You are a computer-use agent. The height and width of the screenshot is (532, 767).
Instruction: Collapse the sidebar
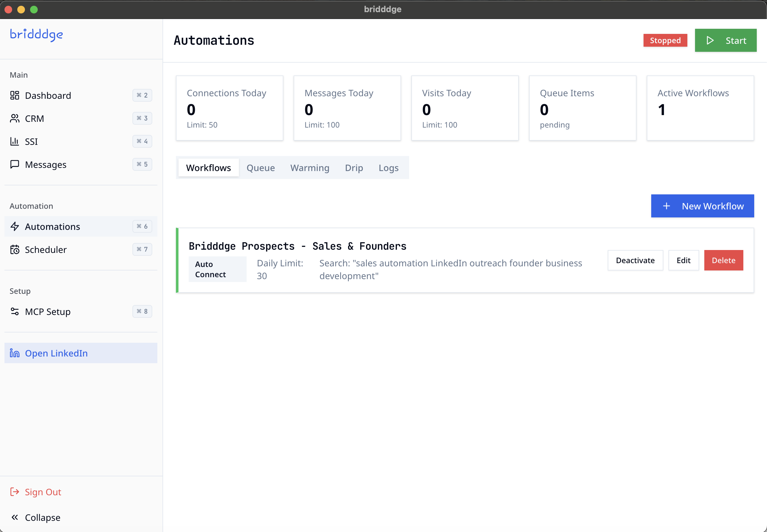(36, 517)
